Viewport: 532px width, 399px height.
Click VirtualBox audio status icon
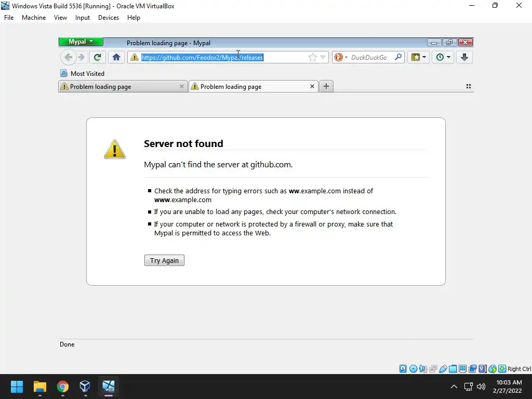(x=423, y=368)
